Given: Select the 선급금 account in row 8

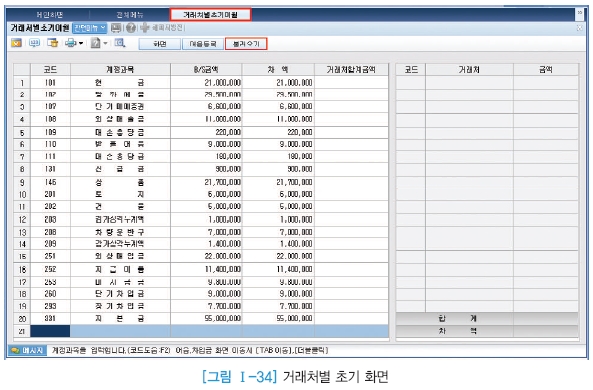Looking at the screenshot, I should pos(120,169).
